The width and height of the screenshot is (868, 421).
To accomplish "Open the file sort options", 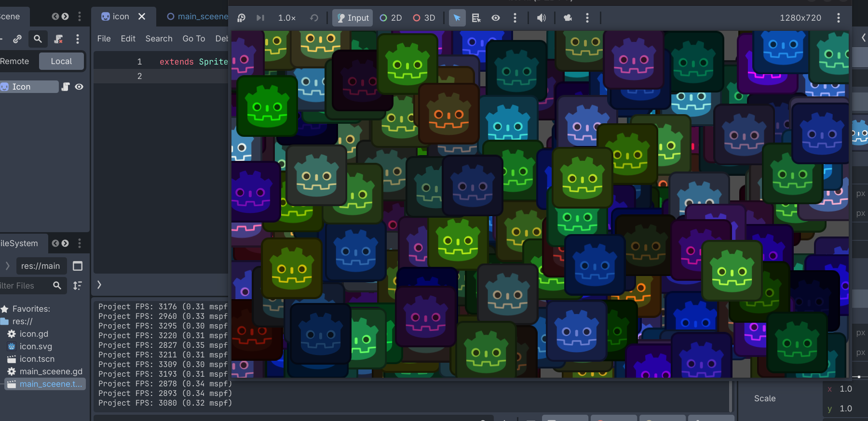I will coord(78,286).
